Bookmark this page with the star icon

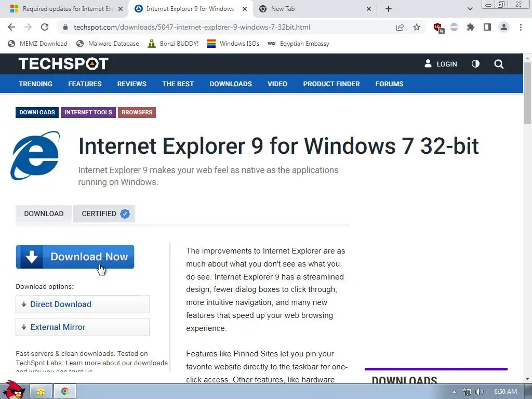[x=417, y=27]
